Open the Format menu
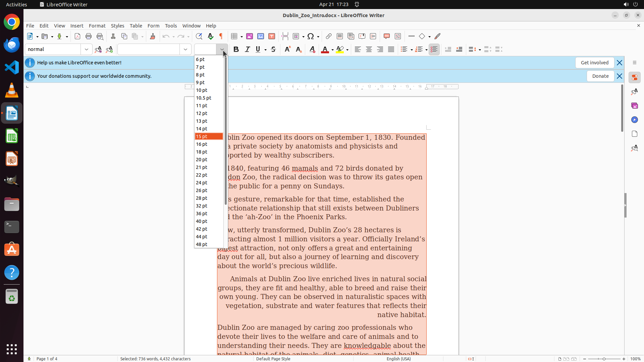644x362 pixels. pyautogui.click(x=97, y=25)
